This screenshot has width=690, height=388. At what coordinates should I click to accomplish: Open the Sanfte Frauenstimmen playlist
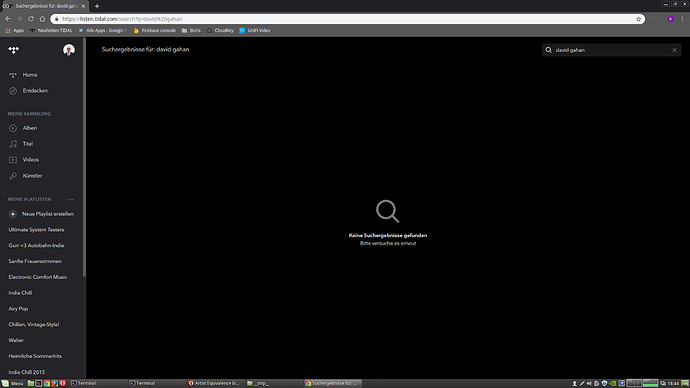35,261
